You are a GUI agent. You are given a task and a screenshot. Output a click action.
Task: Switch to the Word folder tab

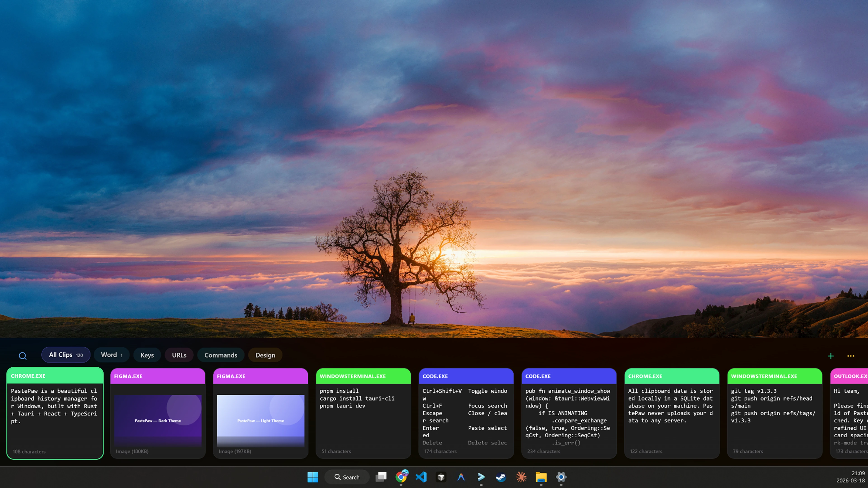[111, 355]
